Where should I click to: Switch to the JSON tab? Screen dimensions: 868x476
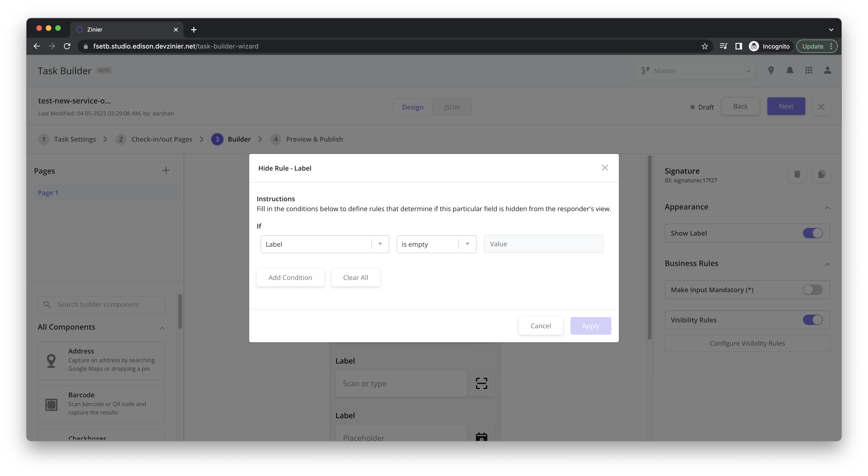pyautogui.click(x=451, y=107)
